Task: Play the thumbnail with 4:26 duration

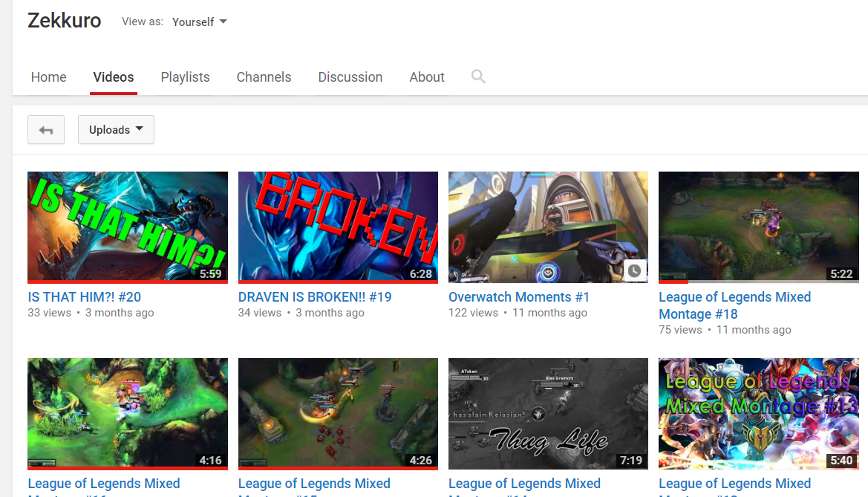Action: (339, 414)
